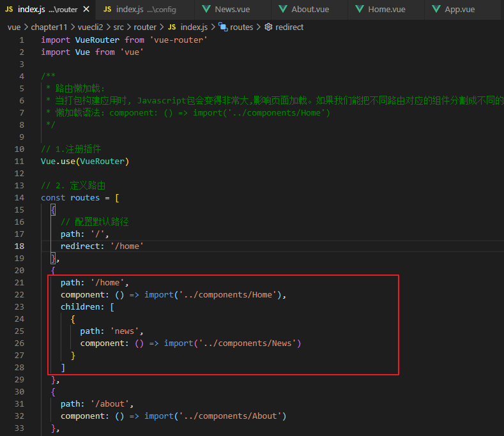Close the index.js router tab
504x436 pixels.
86,10
